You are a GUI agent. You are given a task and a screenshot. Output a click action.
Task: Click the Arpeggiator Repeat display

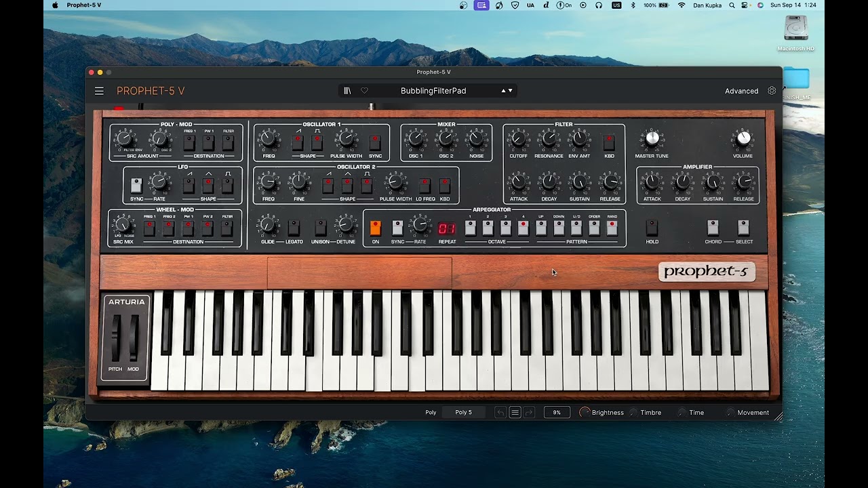click(447, 228)
